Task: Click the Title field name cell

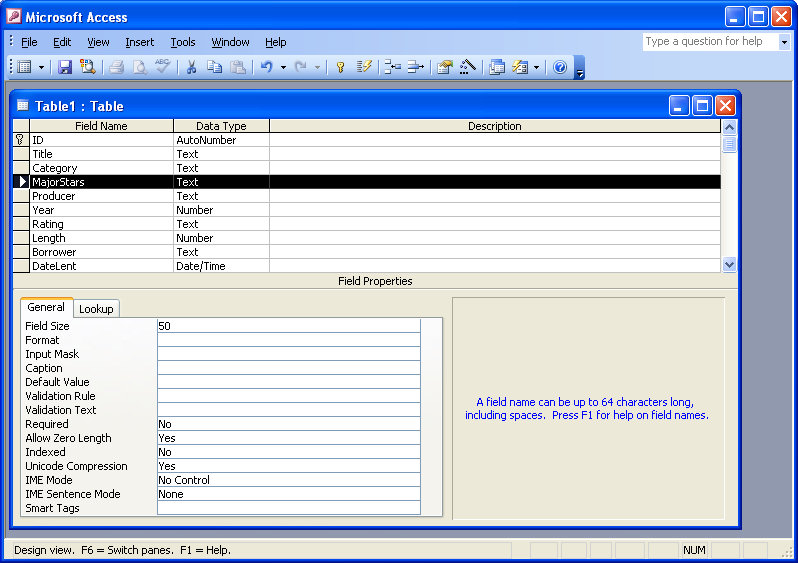Action: [101, 154]
